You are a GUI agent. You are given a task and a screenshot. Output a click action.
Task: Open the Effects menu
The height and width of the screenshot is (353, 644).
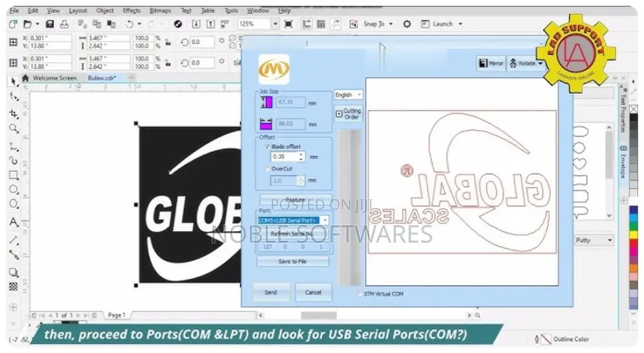pyautogui.click(x=131, y=11)
